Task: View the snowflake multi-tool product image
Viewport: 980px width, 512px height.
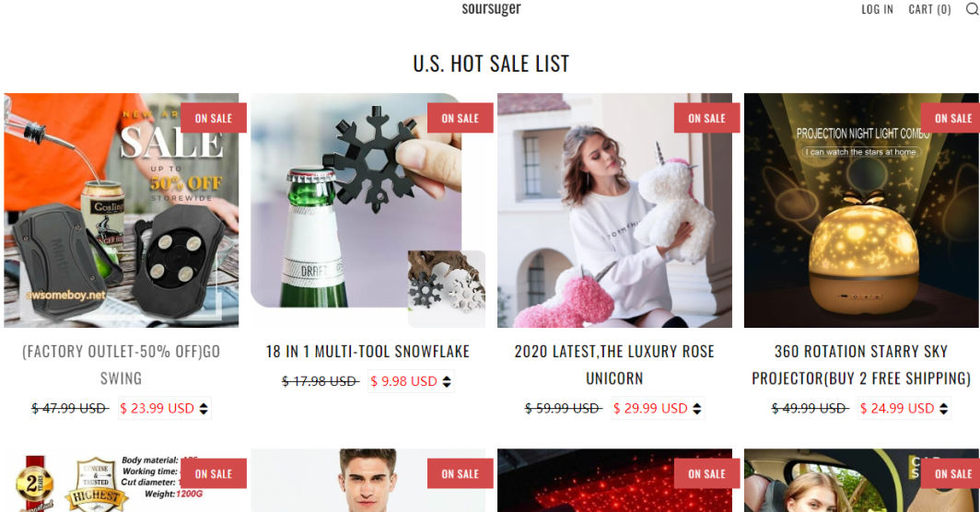Action: tap(368, 211)
